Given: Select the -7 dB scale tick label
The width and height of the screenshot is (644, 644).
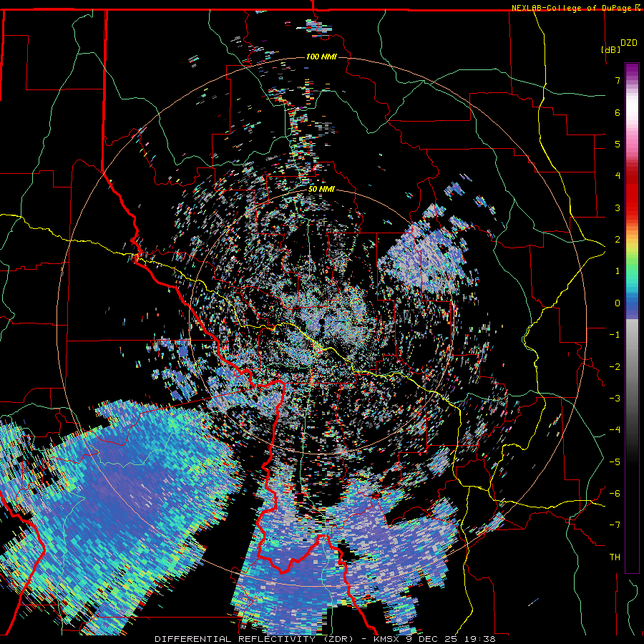Looking at the screenshot, I should (615, 525).
